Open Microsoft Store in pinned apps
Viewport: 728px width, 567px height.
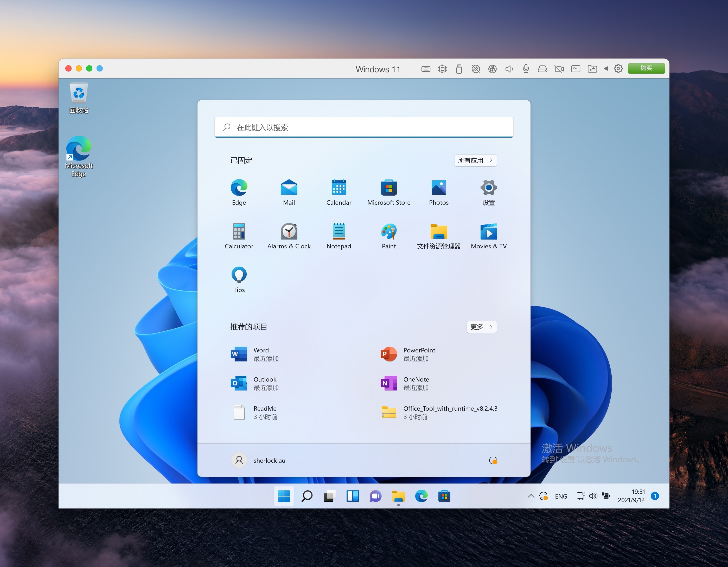click(x=389, y=192)
